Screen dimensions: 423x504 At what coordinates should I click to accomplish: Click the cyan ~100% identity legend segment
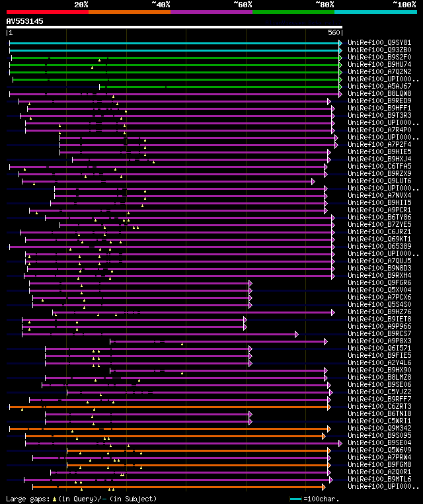tap(375, 12)
